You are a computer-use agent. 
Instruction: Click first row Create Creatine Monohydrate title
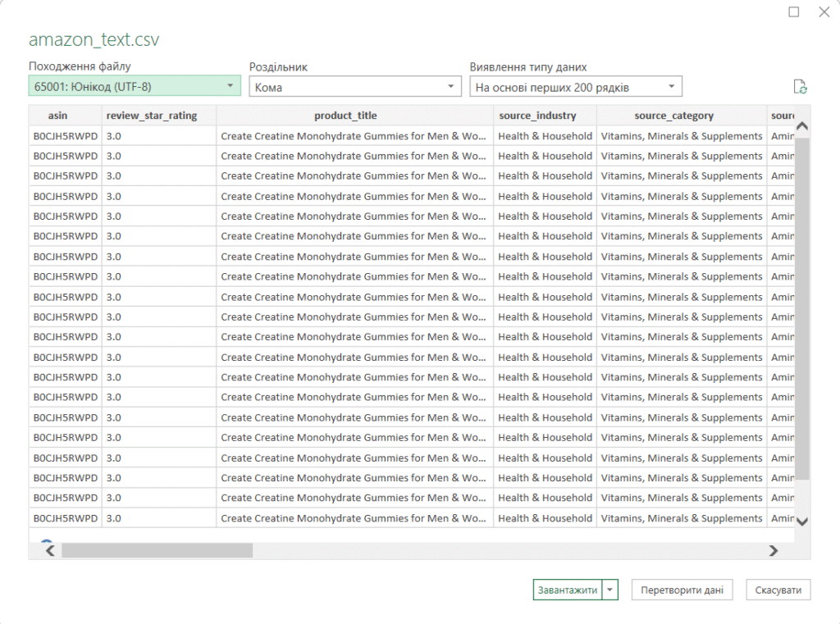pos(354,136)
